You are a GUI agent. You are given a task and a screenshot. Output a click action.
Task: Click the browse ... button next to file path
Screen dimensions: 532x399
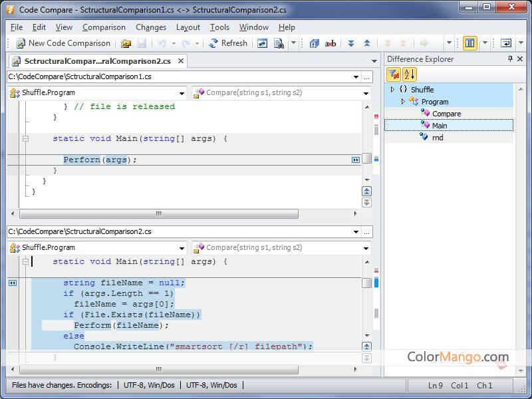(368, 76)
